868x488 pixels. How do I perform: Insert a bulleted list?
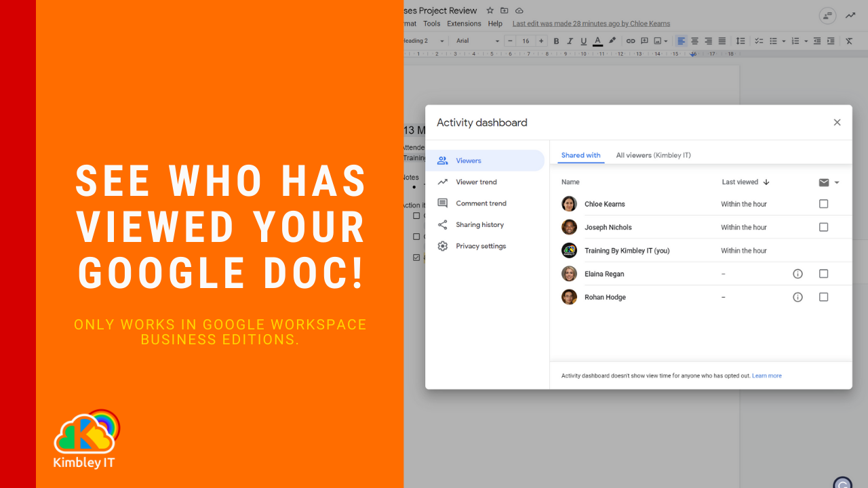click(773, 41)
